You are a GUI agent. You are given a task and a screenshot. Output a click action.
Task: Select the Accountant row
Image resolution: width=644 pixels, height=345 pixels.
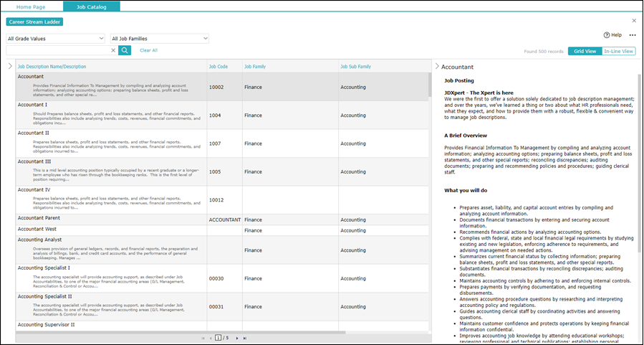[222, 88]
